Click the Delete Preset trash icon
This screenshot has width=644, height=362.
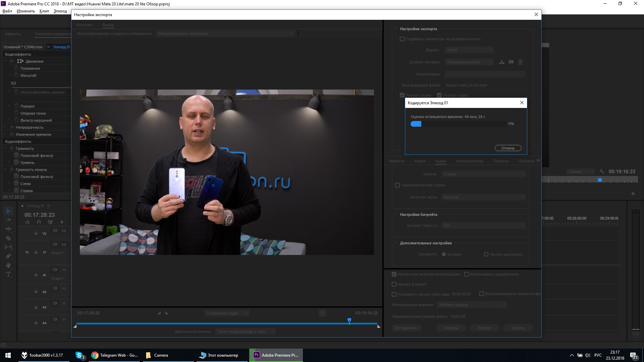(520, 62)
